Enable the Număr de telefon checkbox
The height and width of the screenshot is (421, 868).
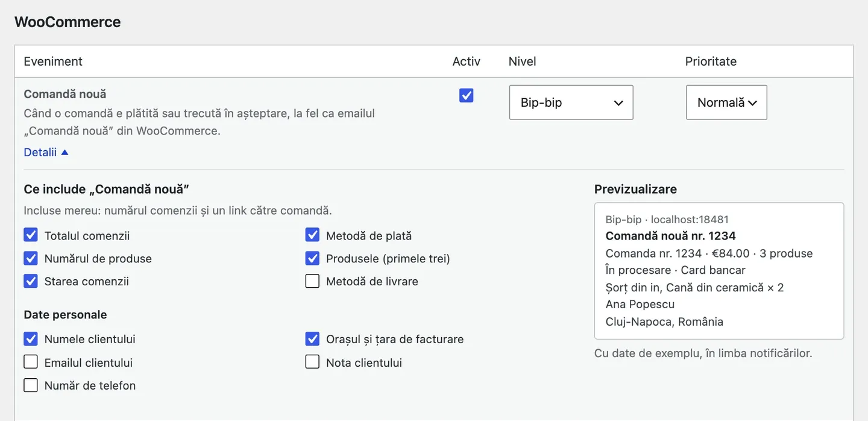tap(31, 385)
